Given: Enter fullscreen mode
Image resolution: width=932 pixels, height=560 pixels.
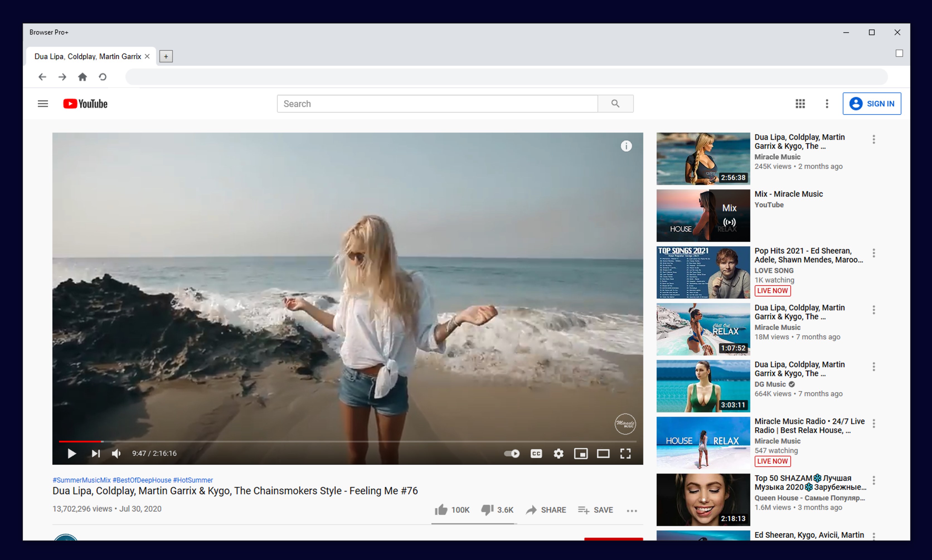Looking at the screenshot, I should [x=625, y=454].
